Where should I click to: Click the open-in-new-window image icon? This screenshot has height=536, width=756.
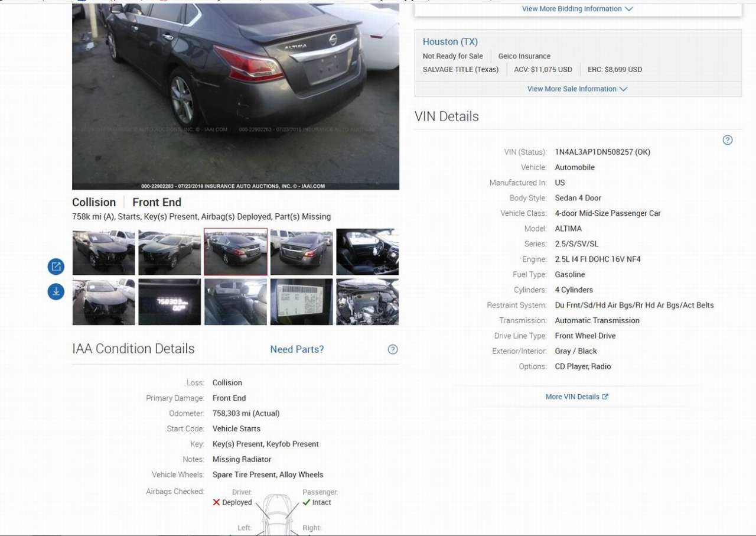(56, 267)
